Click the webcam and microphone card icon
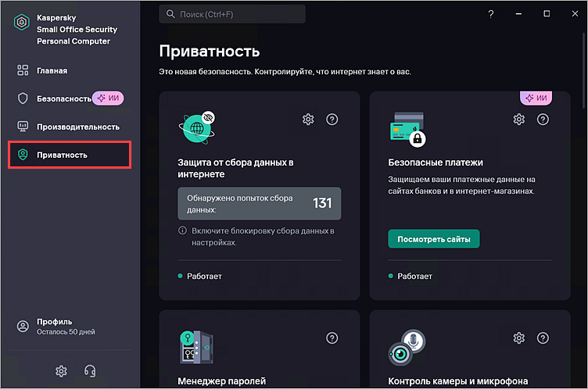Image resolution: width=588 pixels, height=389 pixels. (x=407, y=348)
